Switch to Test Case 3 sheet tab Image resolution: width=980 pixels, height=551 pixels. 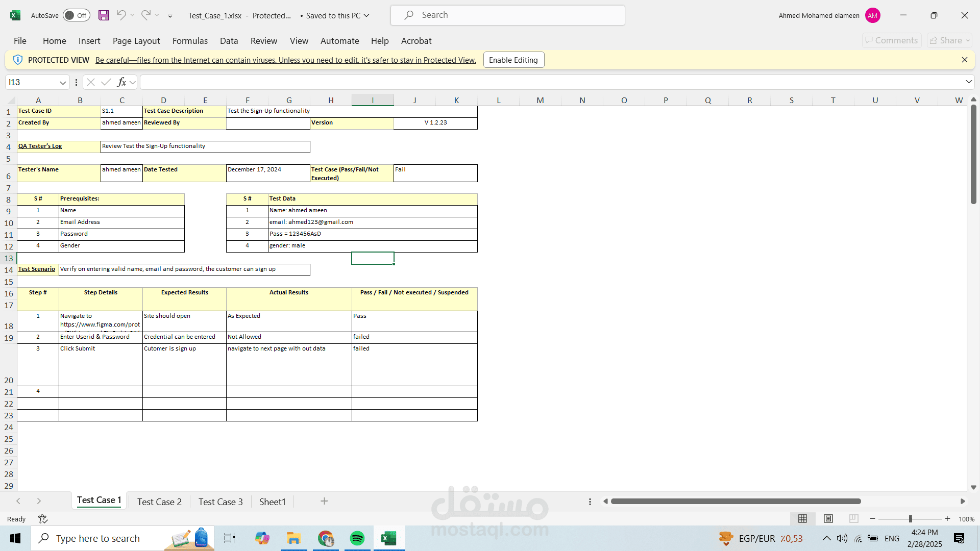(220, 502)
